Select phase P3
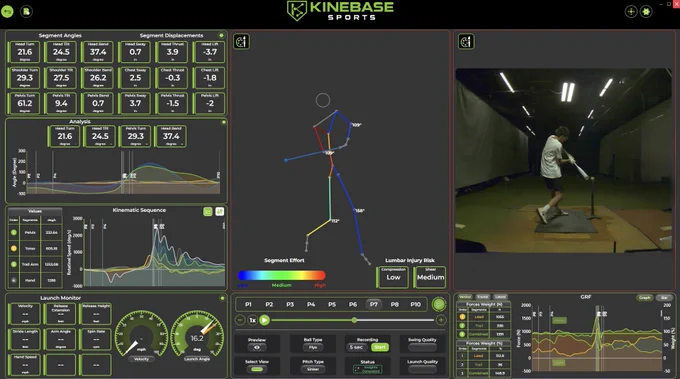 (x=290, y=304)
